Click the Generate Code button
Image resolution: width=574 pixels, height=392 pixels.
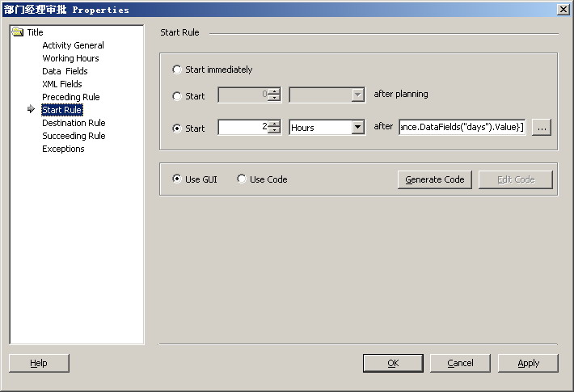434,179
